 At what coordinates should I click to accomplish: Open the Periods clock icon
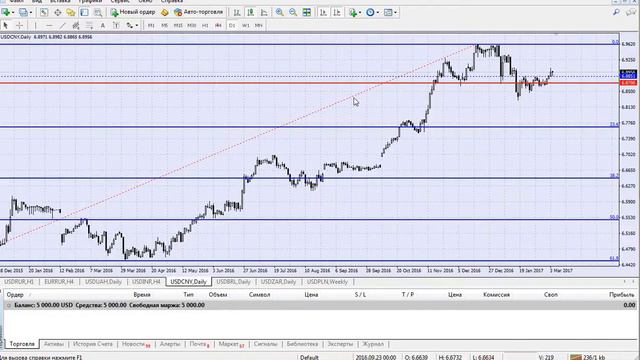point(370,12)
